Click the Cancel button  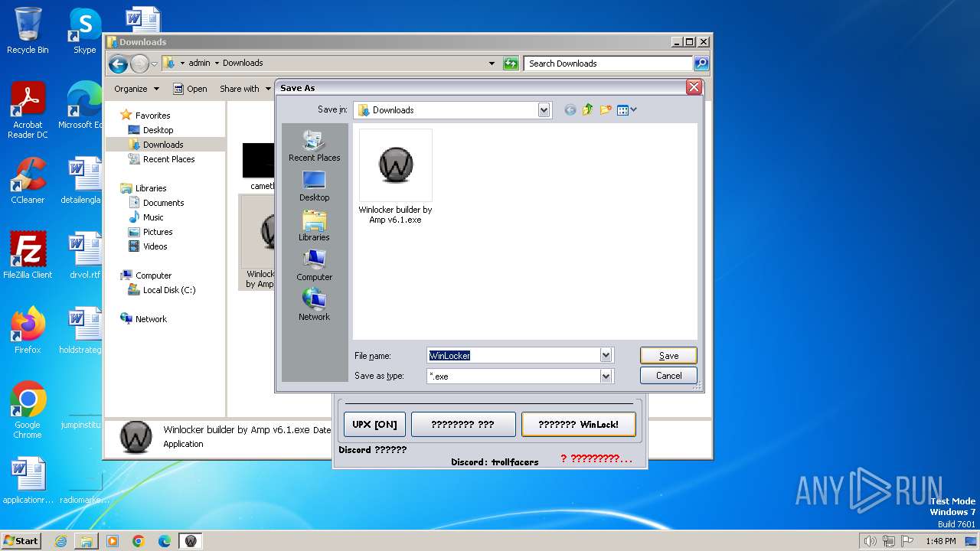pos(668,376)
